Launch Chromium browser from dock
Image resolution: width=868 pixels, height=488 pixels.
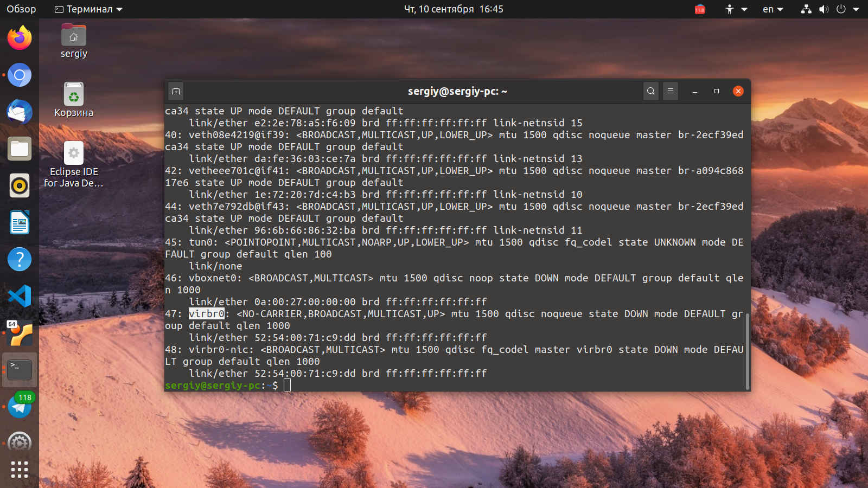point(20,75)
